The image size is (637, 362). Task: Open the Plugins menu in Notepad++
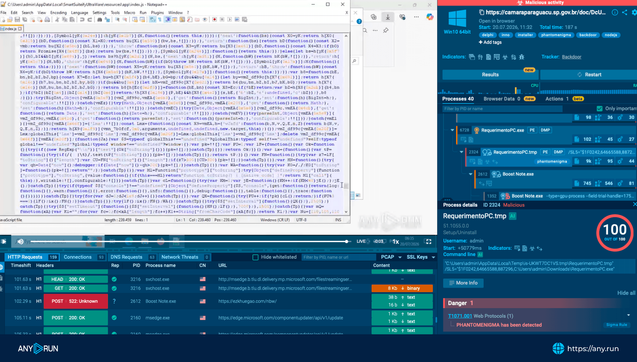point(157,13)
